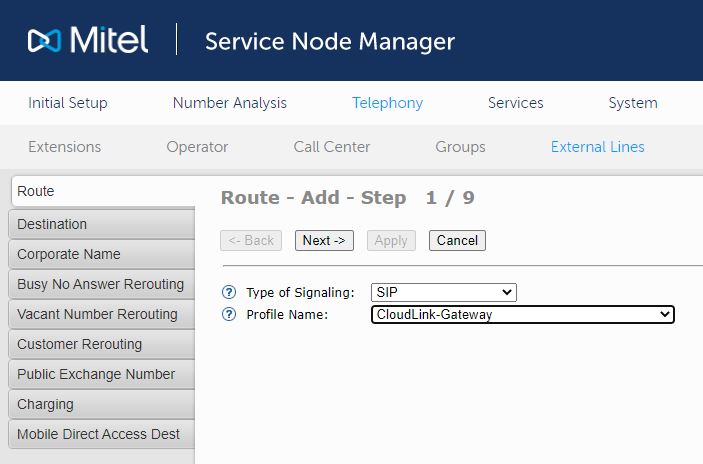The width and height of the screenshot is (703, 464).
Task: Switch to the Extensions submenu
Action: 64,147
